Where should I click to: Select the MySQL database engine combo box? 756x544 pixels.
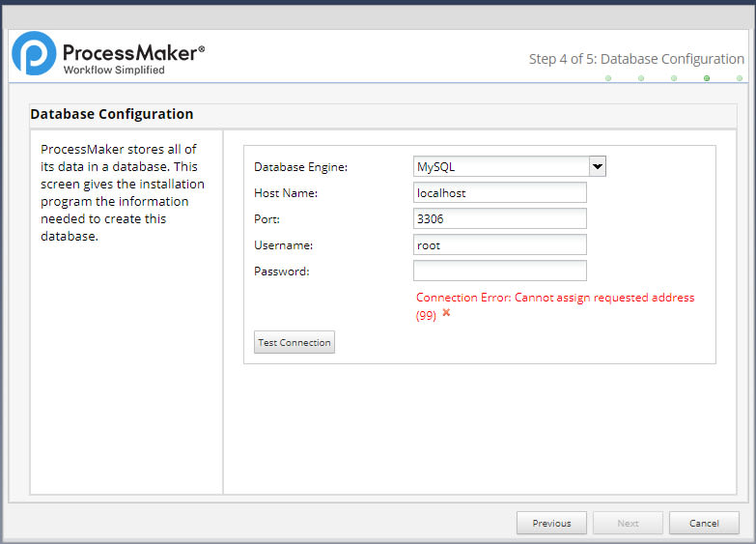pyautogui.click(x=509, y=166)
